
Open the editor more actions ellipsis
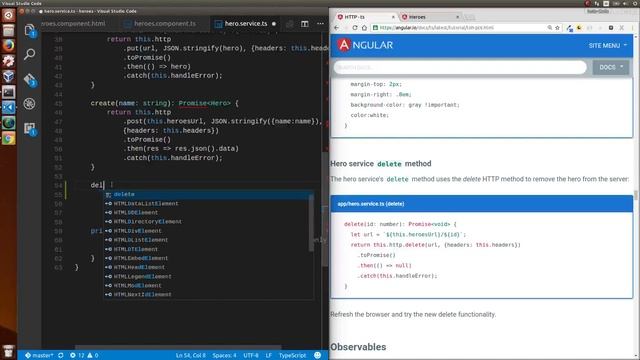(x=320, y=24)
